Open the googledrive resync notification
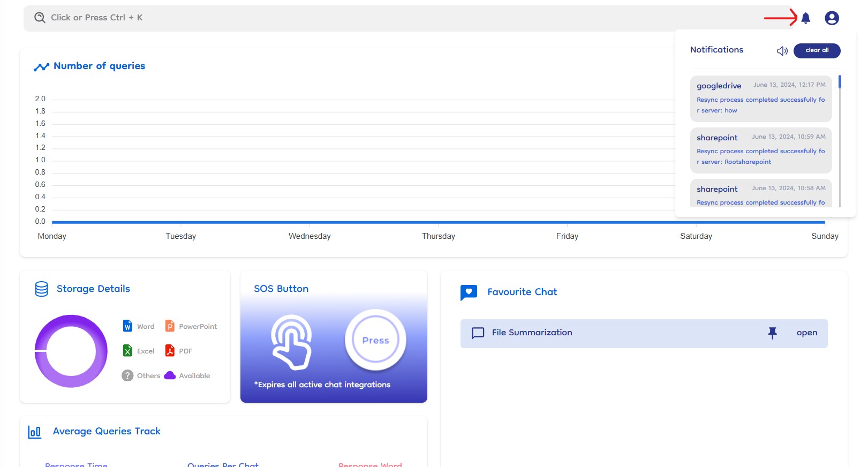Viewport: 868px width, 467px height. (760, 99)
